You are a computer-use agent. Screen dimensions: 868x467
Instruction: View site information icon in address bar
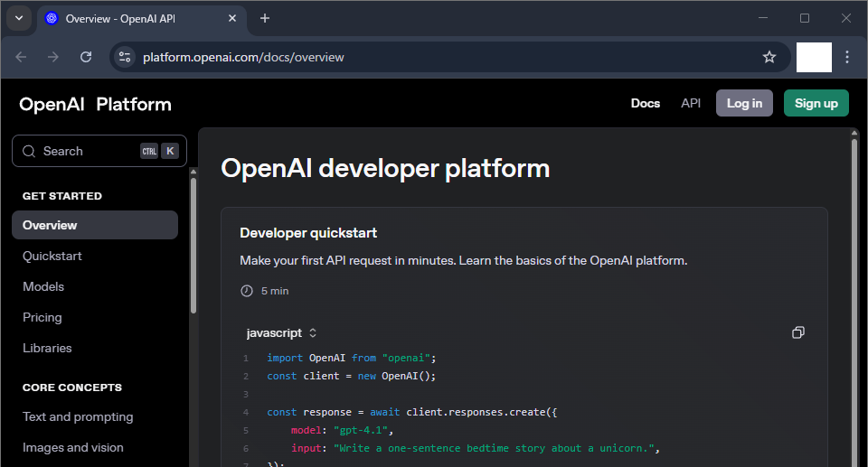(125, 57)
